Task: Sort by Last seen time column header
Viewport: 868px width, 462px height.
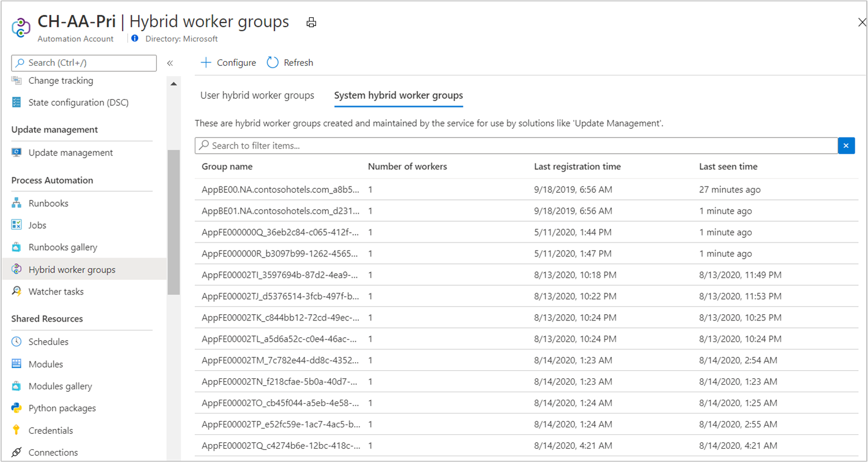Action: click(x=728, y=166)
